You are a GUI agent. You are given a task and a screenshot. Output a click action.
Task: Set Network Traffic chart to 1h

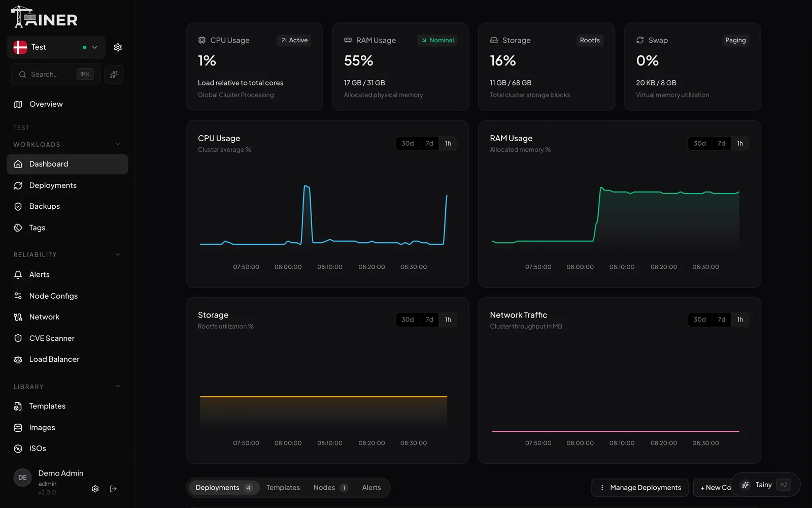click(740, 320)
